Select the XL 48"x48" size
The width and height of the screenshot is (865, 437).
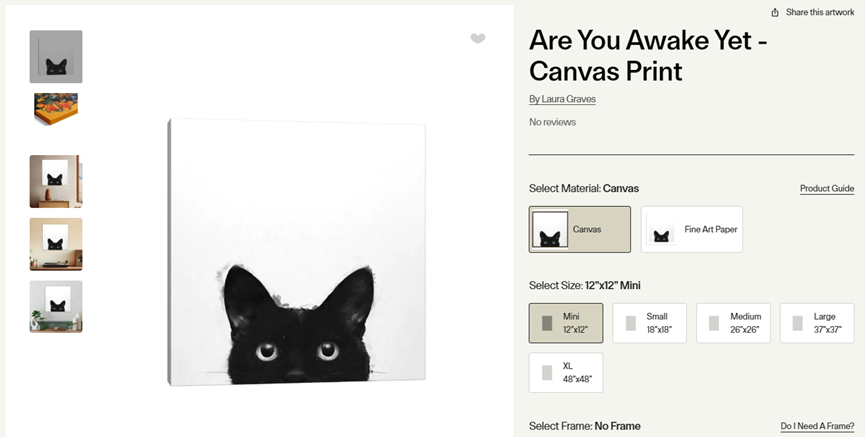(566, 372)
